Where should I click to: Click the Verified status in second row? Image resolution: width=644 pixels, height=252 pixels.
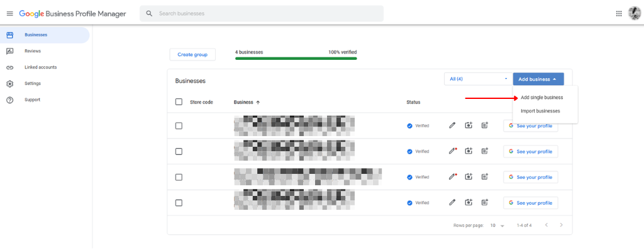pos(418,151)
